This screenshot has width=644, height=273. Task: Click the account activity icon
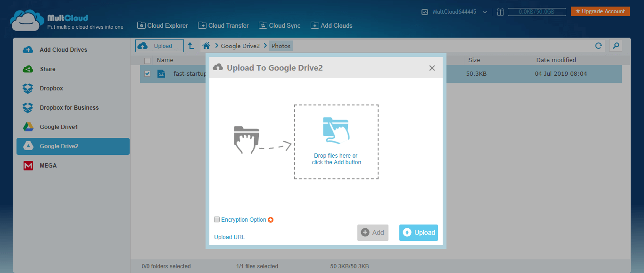[x=425, y=12]
